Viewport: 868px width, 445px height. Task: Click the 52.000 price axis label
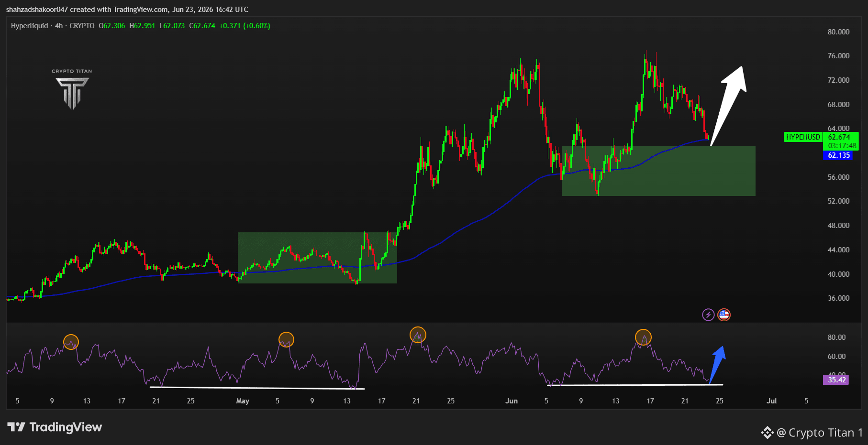point(838,201)
